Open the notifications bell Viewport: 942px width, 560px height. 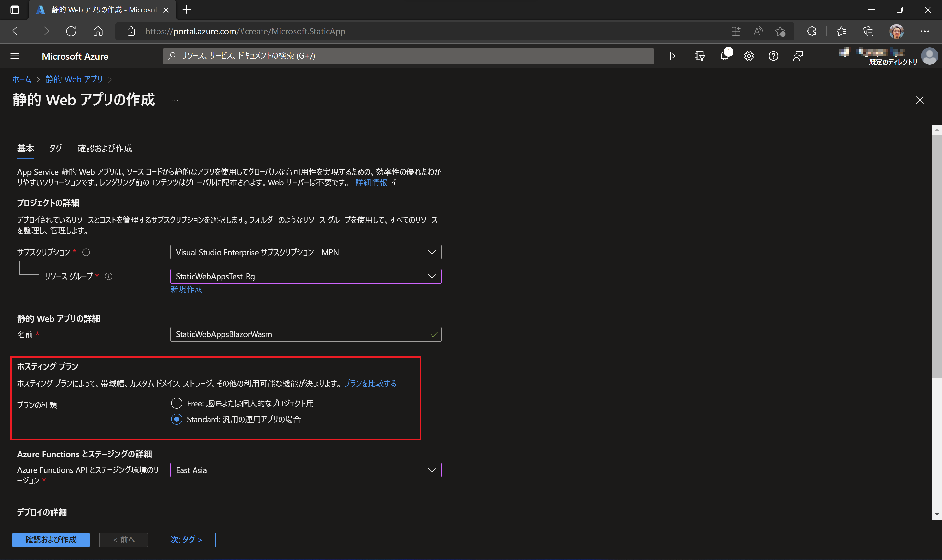click(724, 56)
